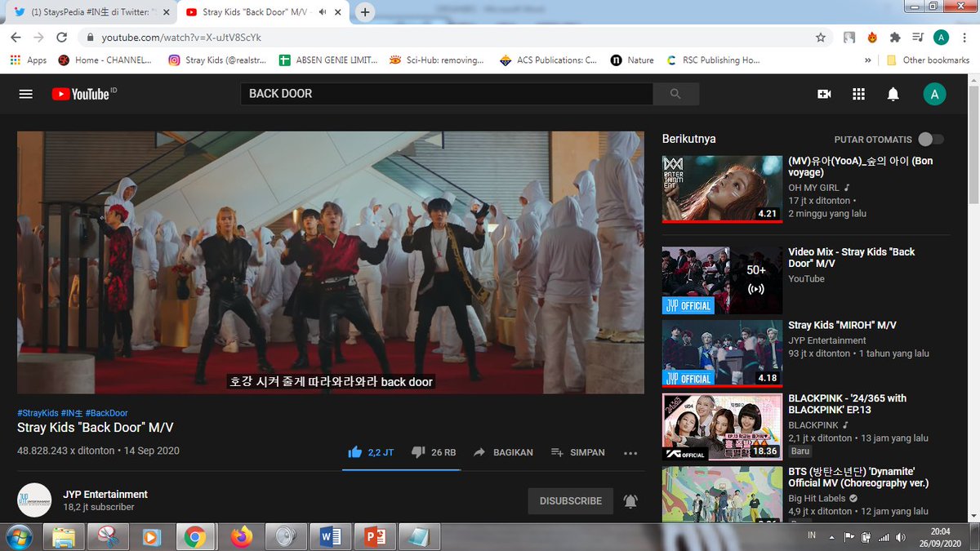The height and width of the screenshot is (551, 980).
Task: Show hidden system tray icons arrow
Action: tap(831, 536)
